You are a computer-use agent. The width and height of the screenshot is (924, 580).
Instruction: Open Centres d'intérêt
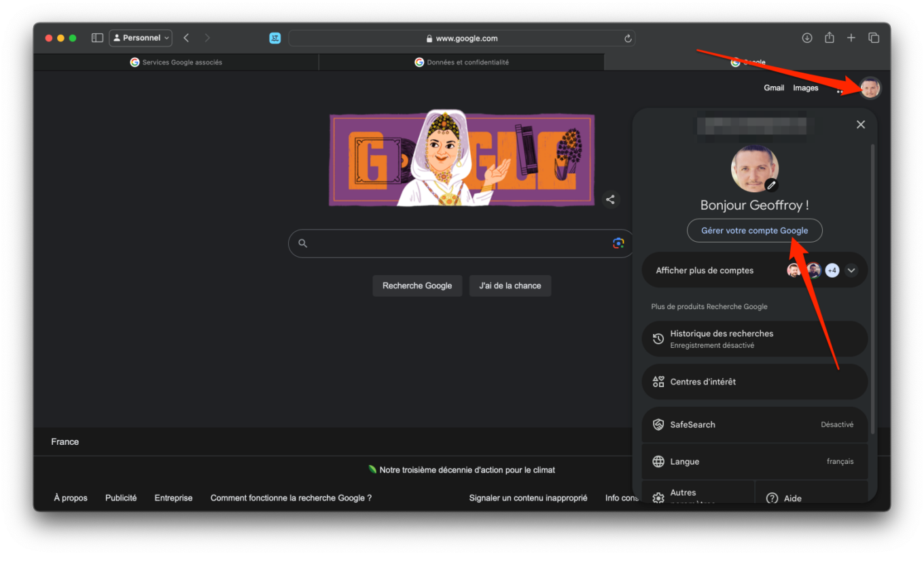755,382
